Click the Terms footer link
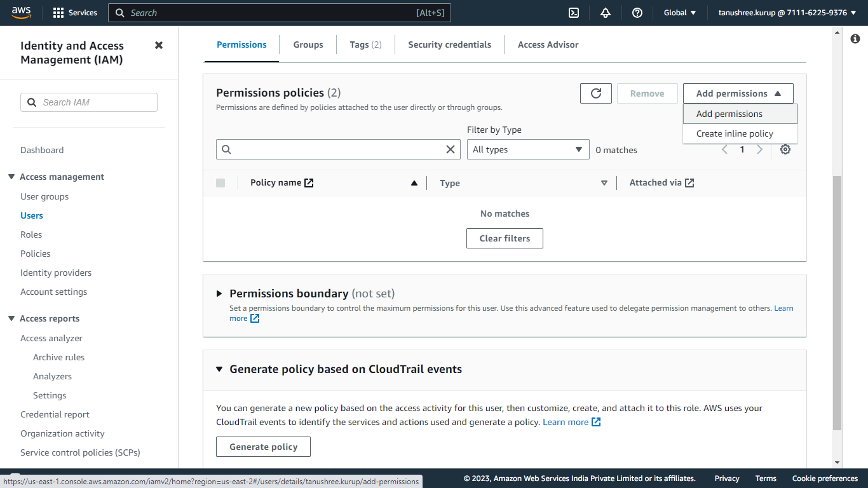This screenshot has height=488, width=868. [x=766, y=478]
